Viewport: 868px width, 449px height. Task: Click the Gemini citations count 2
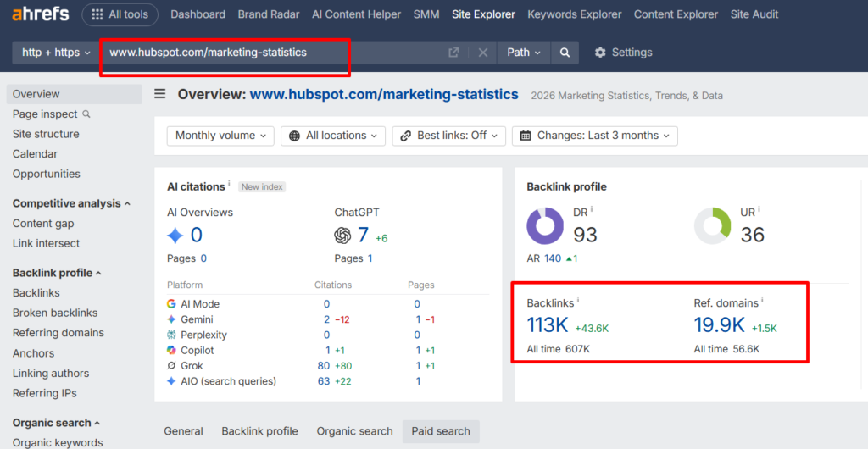click(326, 319)
